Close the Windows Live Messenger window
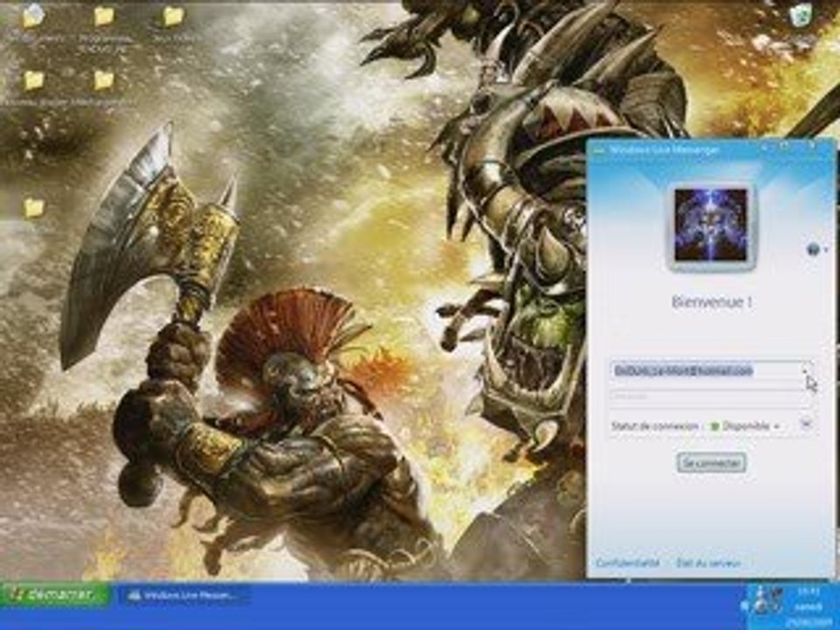The height and width of the screenshot is (630, 840). (x=812, y=147)
